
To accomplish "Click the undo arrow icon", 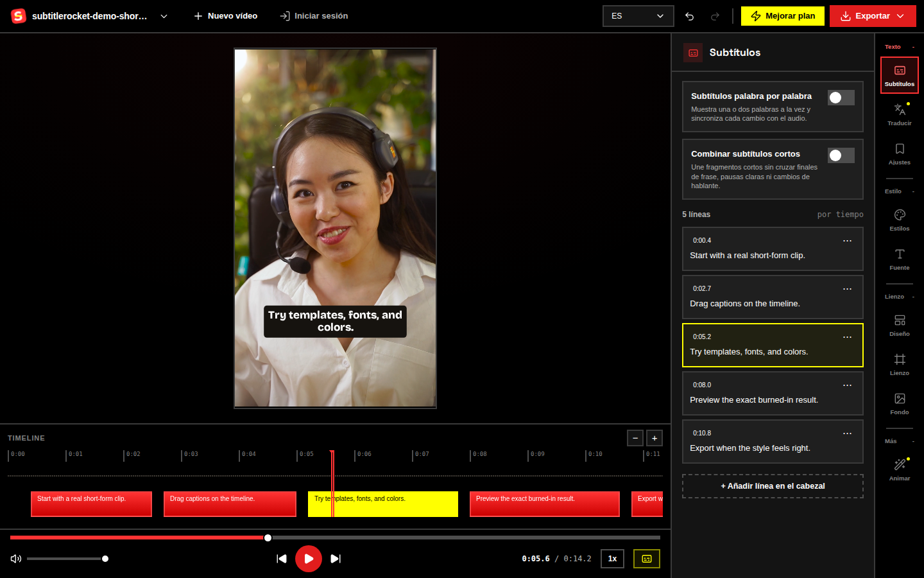I will tap(689, 16).
